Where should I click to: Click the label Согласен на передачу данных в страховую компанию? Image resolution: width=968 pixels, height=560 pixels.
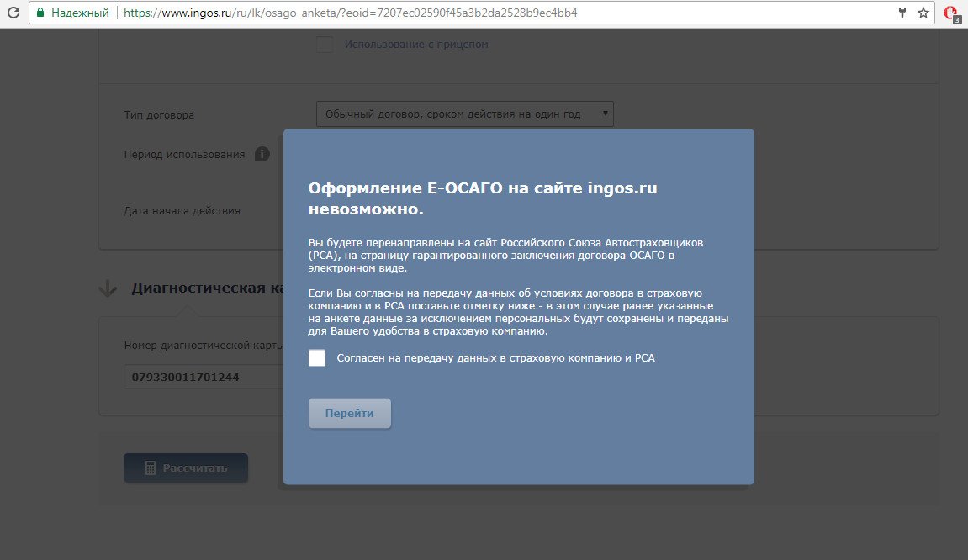click(495, 357)
